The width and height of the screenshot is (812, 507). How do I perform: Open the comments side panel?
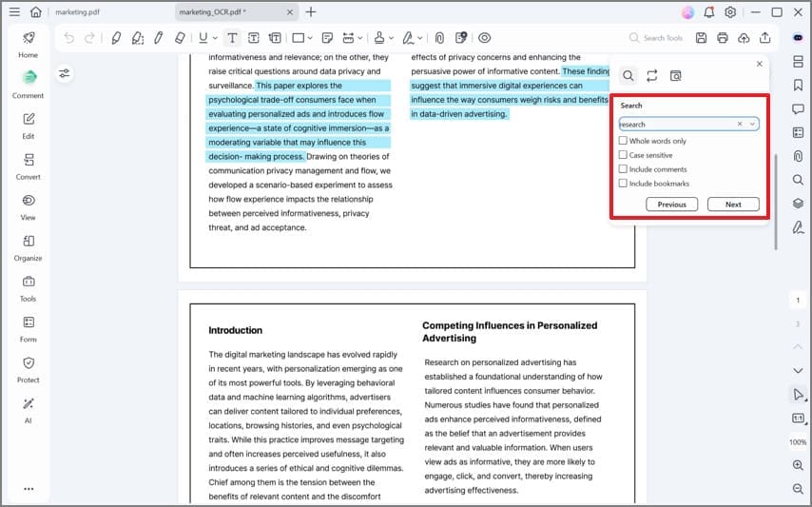[x=798, y=108]
